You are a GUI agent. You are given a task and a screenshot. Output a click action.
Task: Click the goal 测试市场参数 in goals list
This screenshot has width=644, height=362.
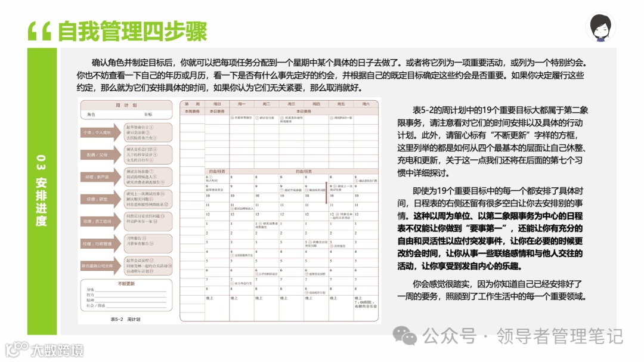click(x=140, y=171)
